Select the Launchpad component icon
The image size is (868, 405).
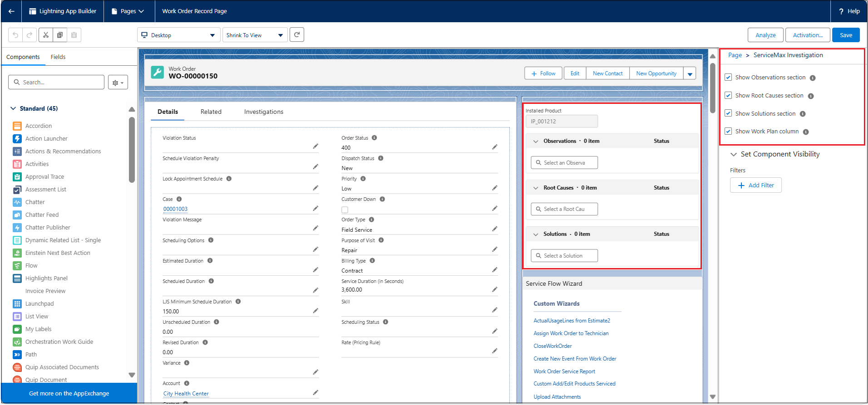tap(17, 303)
